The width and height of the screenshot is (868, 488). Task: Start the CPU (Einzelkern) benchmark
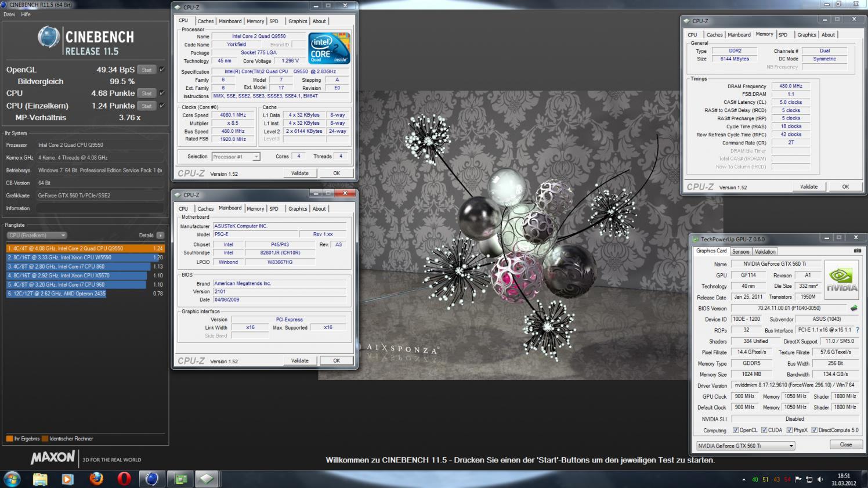[147, 106]
